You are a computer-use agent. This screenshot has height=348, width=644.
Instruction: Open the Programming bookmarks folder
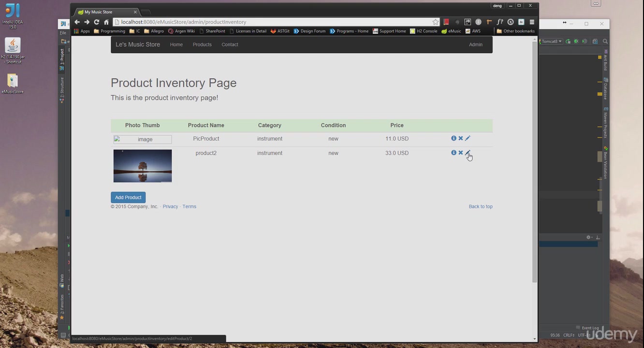(109, 31)
